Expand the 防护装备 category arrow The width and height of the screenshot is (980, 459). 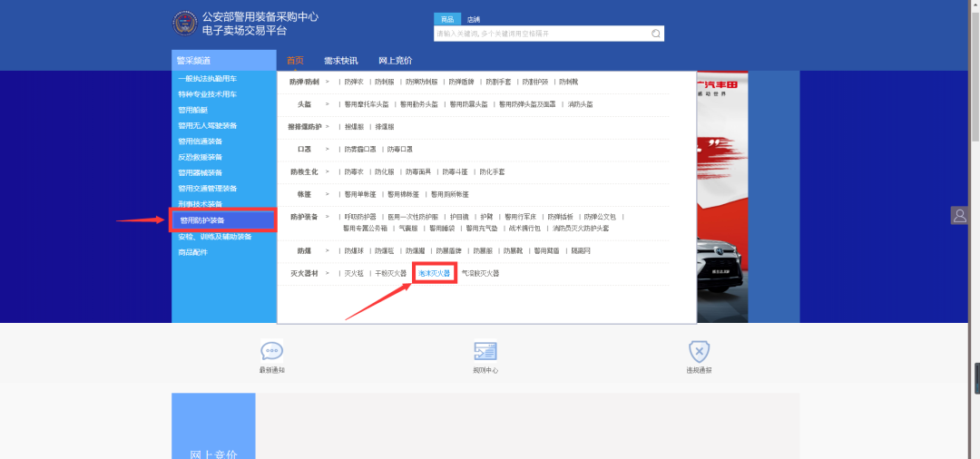[328, 217]
